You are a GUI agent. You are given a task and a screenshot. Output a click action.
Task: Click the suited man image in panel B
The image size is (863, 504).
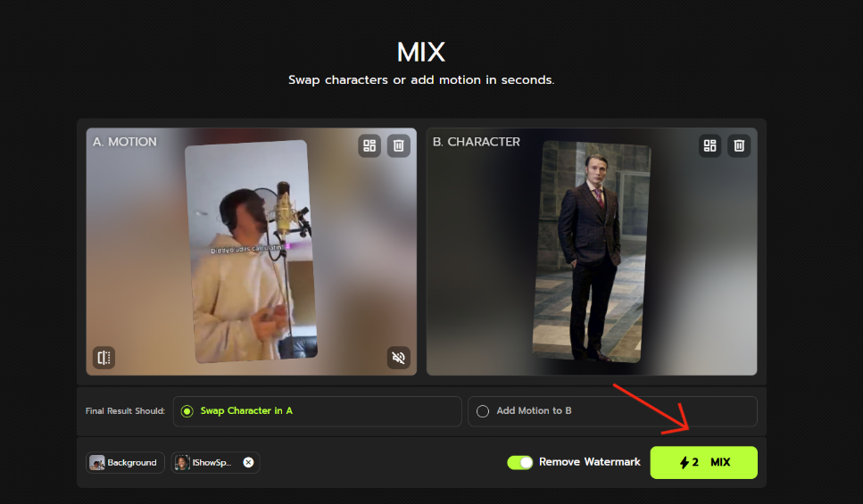pyautogui.click(x=592, y=252)
